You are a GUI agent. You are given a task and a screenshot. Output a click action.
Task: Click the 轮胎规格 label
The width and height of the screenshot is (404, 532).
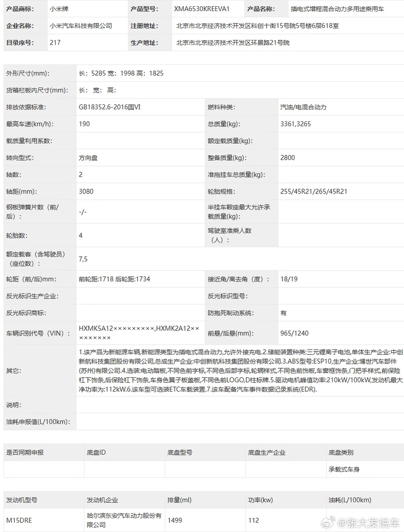pyautogui.click(x=222, y=191)
